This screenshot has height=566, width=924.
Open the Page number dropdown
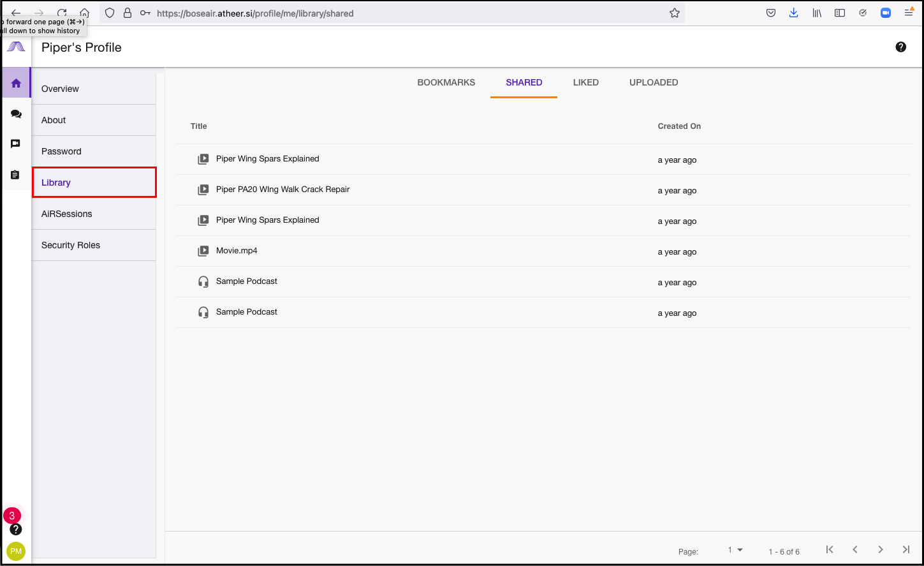(x=735, y=550)
